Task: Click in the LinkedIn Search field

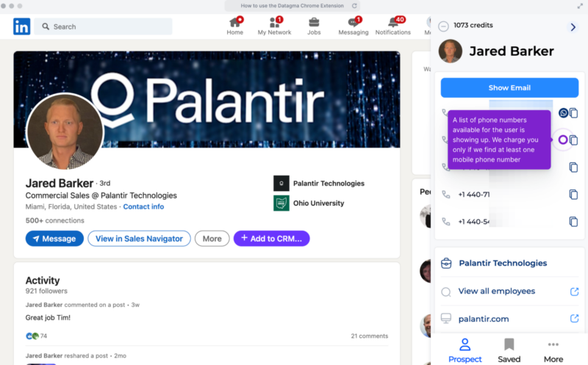Action: pos(103,26)
